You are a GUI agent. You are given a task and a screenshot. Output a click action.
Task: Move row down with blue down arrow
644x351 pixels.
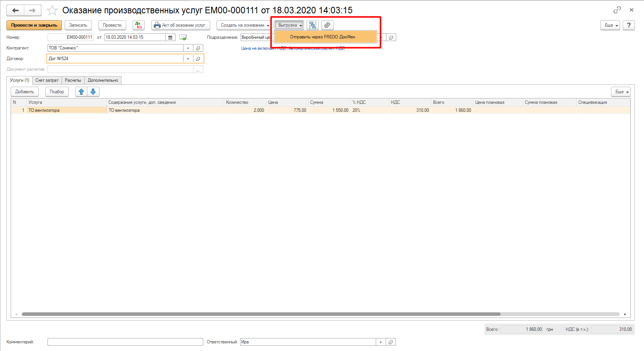(93, 92)
